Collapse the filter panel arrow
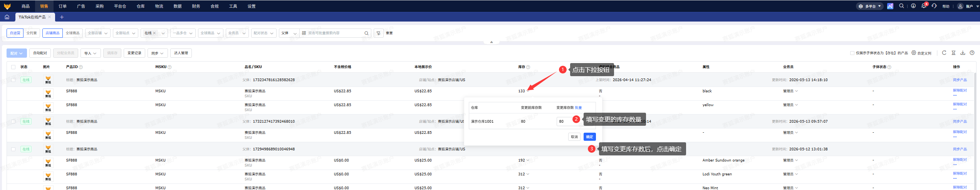Viewport: 980px width, 190px height. pos(491,42)
